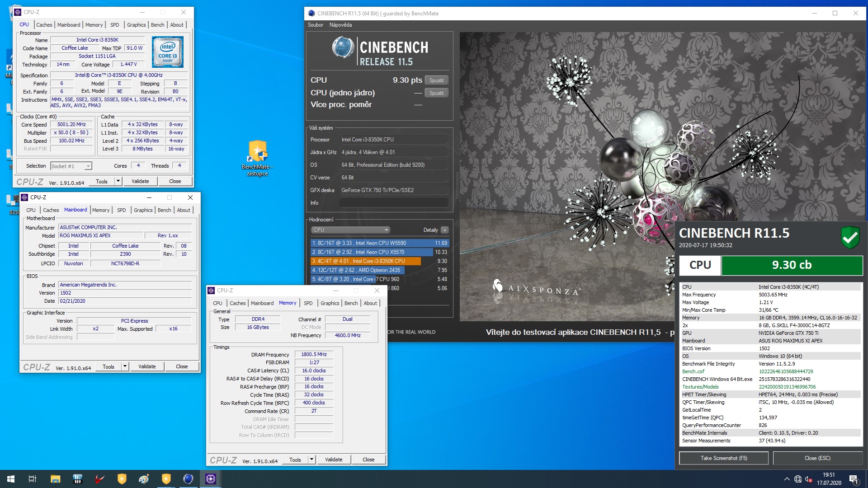Click Validate in the CPU-Z Memory window
The width and height of the screenshot is (868, 488).
334,460
